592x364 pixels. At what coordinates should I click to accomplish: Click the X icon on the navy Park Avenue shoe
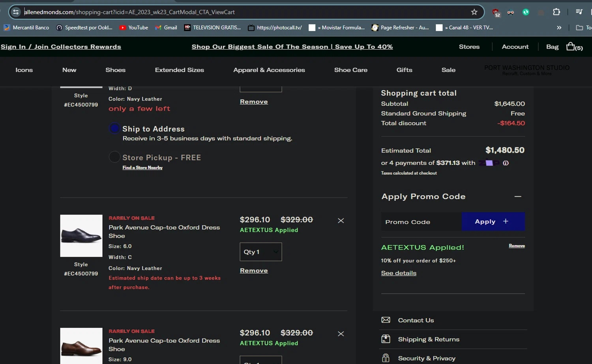(x=341, y=221)
